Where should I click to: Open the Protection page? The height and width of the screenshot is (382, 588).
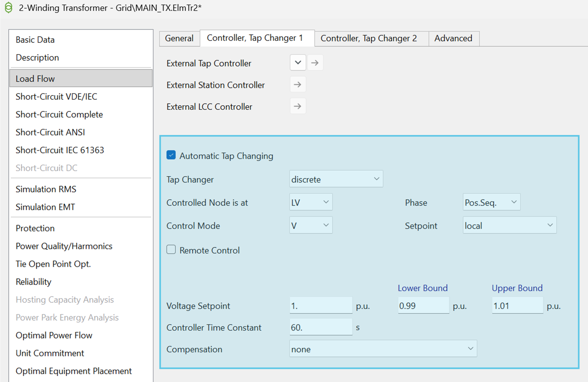point(81,228)
